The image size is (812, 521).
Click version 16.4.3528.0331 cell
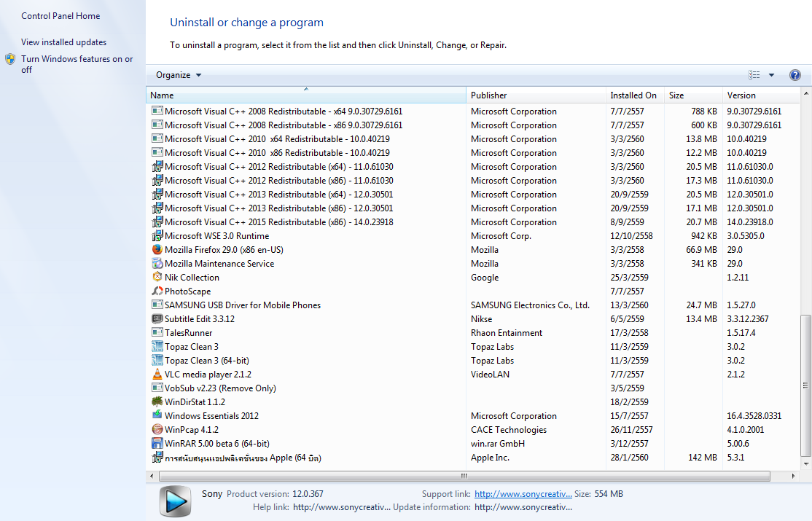coord(754,416)
